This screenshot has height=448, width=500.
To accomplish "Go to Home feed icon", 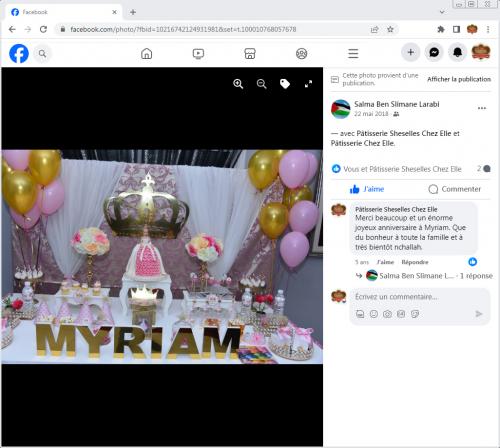I will pos(147,53).
